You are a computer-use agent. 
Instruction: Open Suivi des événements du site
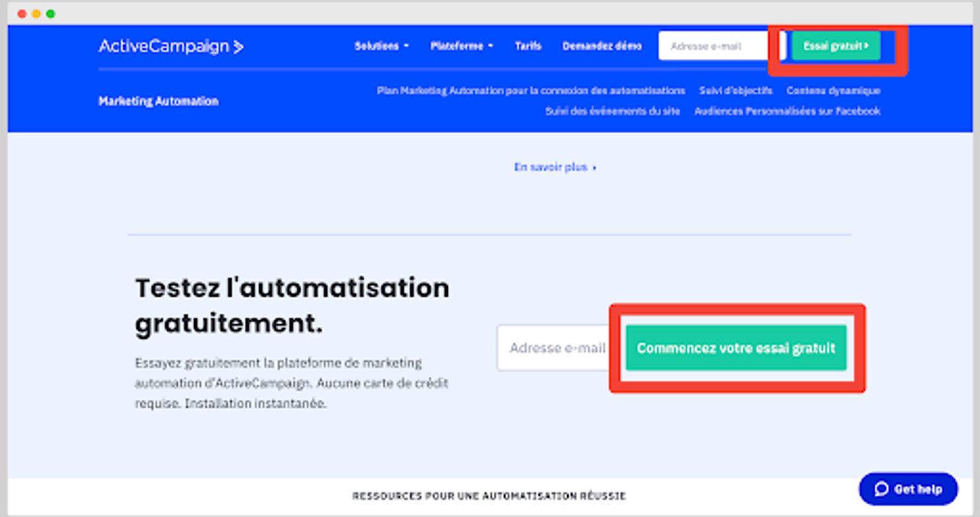point(612,111)
